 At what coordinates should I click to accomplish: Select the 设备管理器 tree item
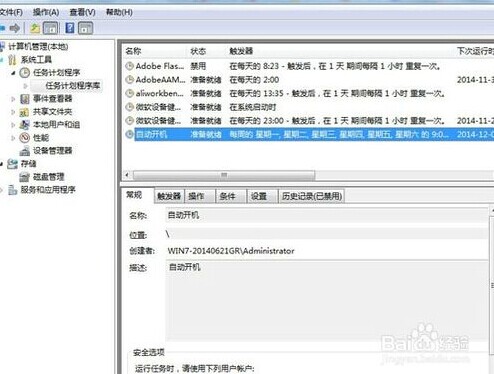(53, 151)
